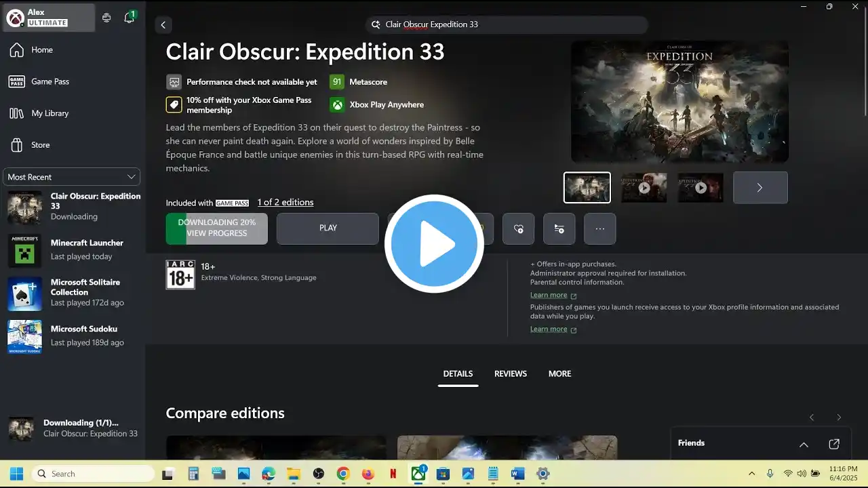Image resolution: width=868 pixels, height=488 pixels.
Task: Focus the search field with Clair Obscur
Action: [507, 24]
